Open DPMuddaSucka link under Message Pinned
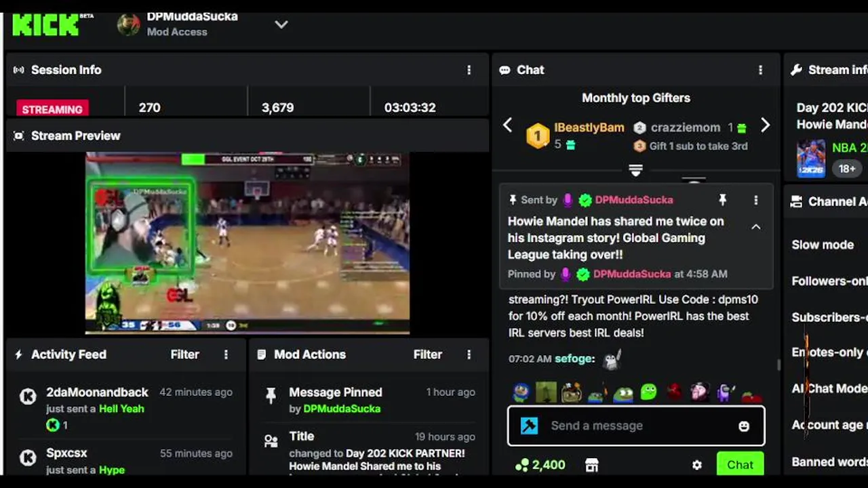The width and height of the screenshot is (868, 488). tap(342, 409)
